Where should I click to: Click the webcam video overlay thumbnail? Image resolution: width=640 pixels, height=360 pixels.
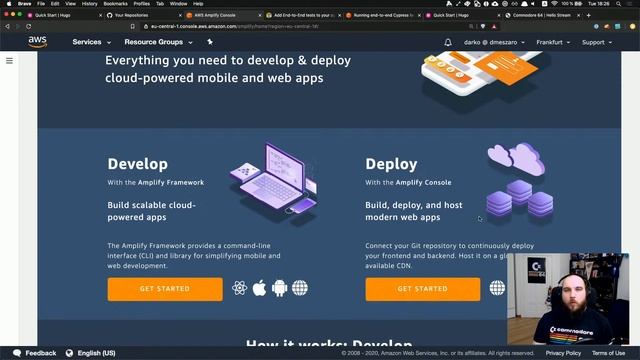pyautogui.click(x=568, y=299)
